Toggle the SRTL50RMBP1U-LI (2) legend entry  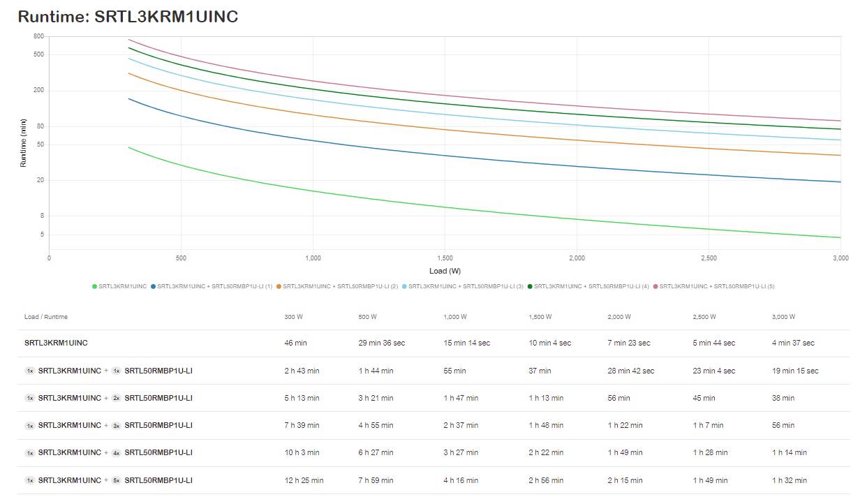(x=336, y=286)
